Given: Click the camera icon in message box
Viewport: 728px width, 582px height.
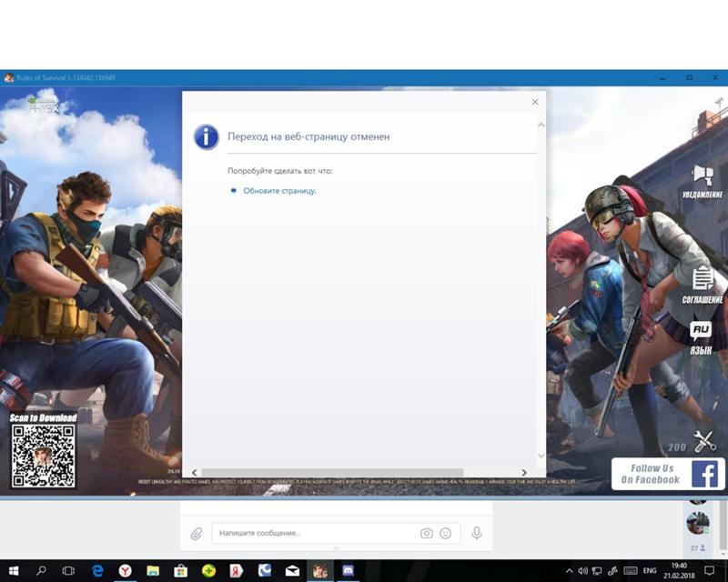Looking at the screenshot, I should coord(426,533).
